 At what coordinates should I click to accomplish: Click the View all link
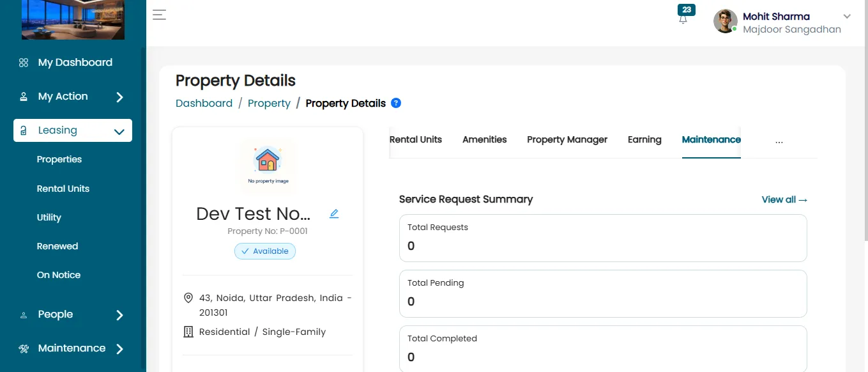784,199
